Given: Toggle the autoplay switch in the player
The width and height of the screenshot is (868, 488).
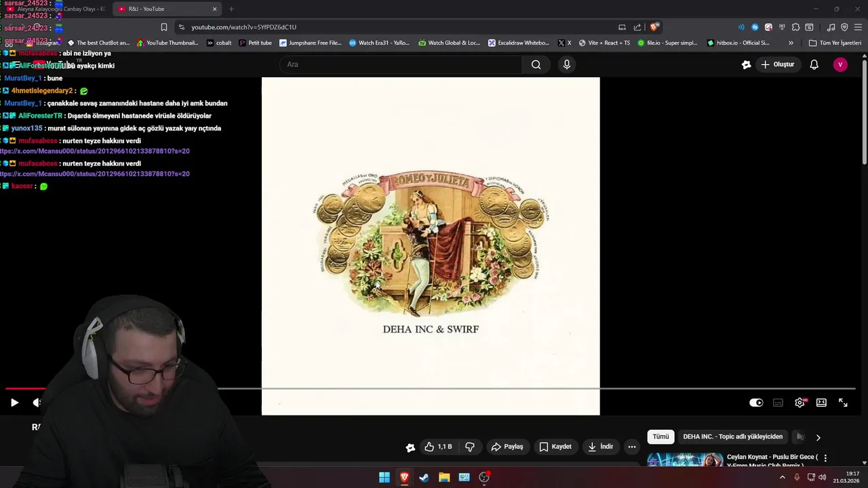Looking at the screenshot, I should [x=756, y=403].
